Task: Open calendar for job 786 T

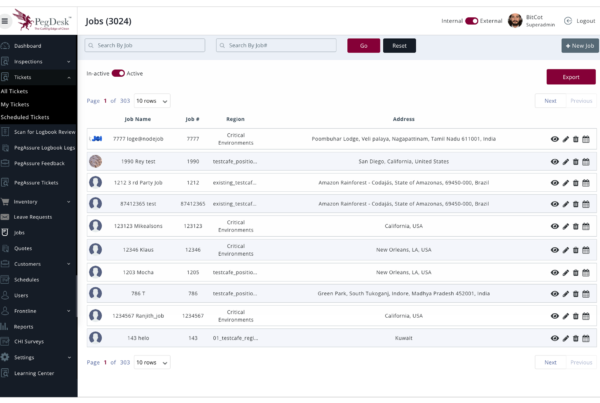Action: click(586, 294)
